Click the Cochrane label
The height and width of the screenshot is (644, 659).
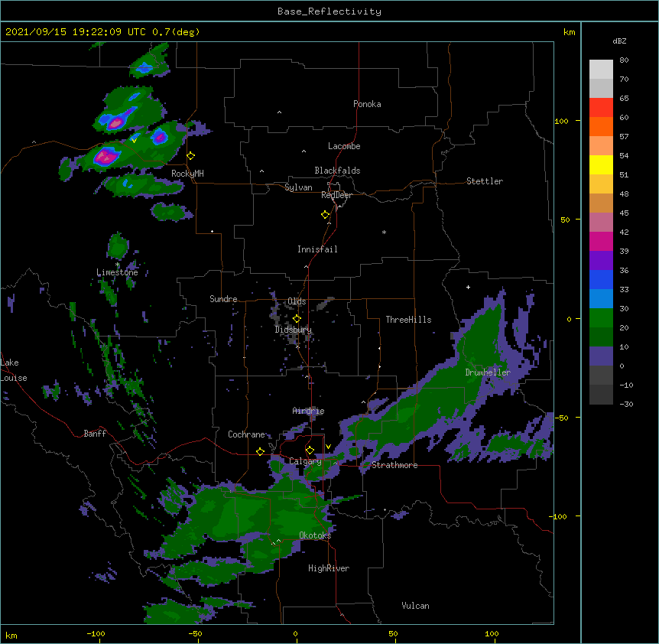tap(246, 434)
